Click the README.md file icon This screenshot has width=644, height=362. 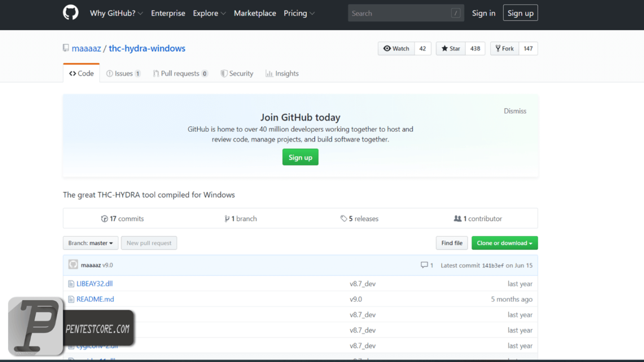[x=71, y=299]
